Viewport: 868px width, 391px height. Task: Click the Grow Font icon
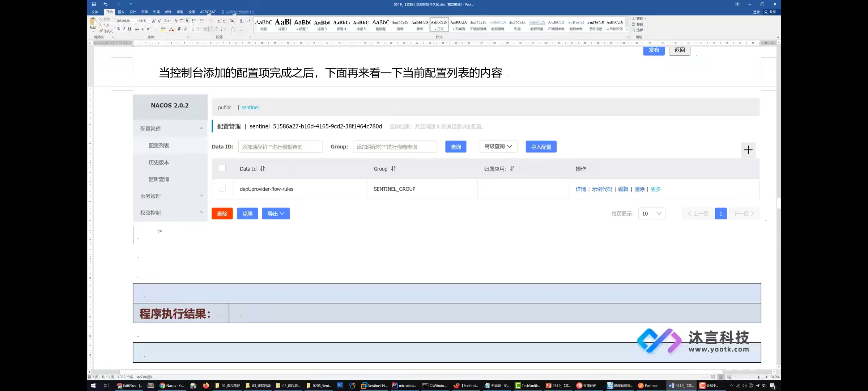pos(153,21)
